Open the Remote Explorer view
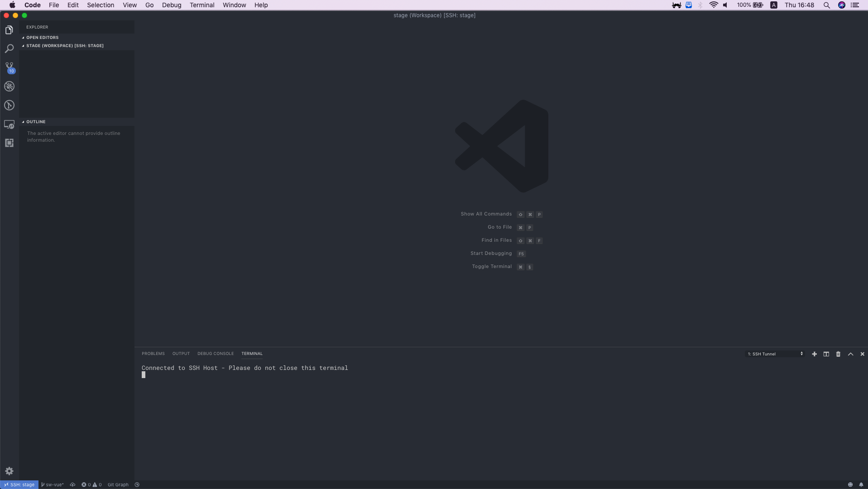 coord(9,125)
